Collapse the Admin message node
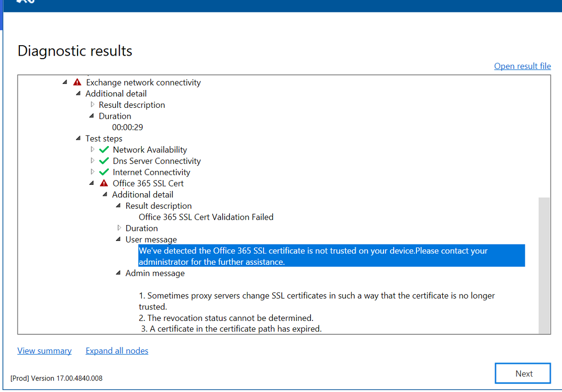Image resolution: width=562 pixels, height=392 pixels. coord(118,273)
